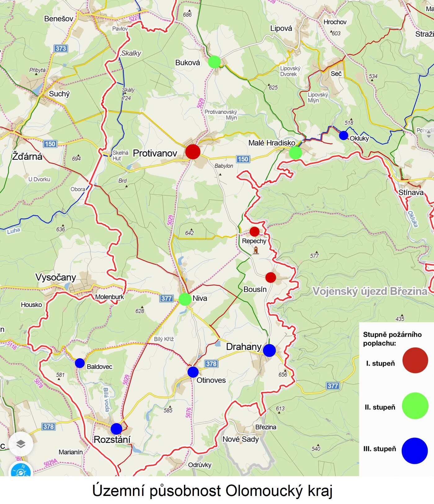
Task: Click the blue compass orientation button
Action: pos(21,471)
